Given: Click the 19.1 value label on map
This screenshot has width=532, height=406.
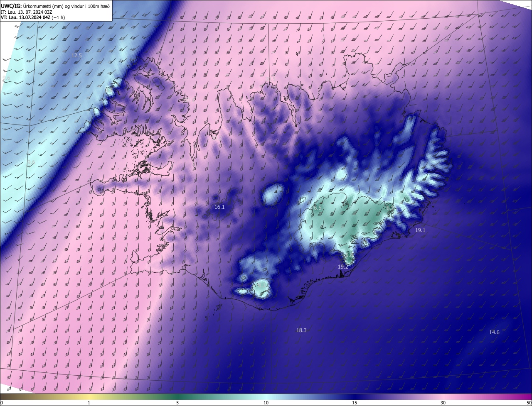Looking at the screenshot, I should tap(420, 230).
